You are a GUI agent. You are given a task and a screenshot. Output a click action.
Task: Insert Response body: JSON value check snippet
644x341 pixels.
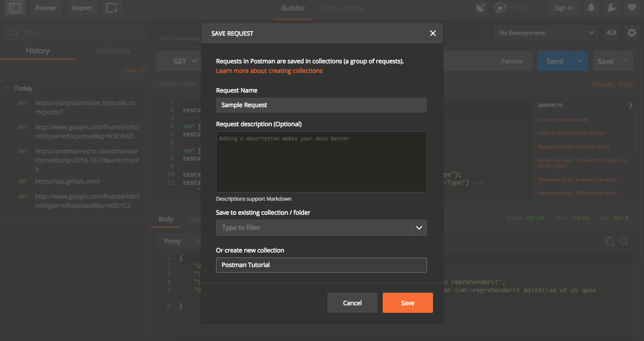(x=578, y=193)
